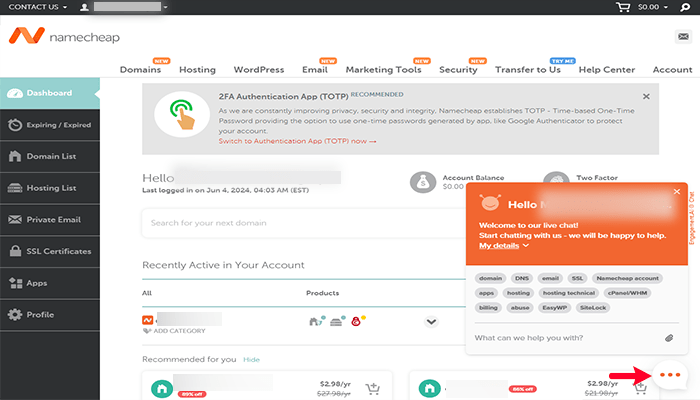Open the Security menu
Viewport: 700px width, 400px height.
[458, 70]
